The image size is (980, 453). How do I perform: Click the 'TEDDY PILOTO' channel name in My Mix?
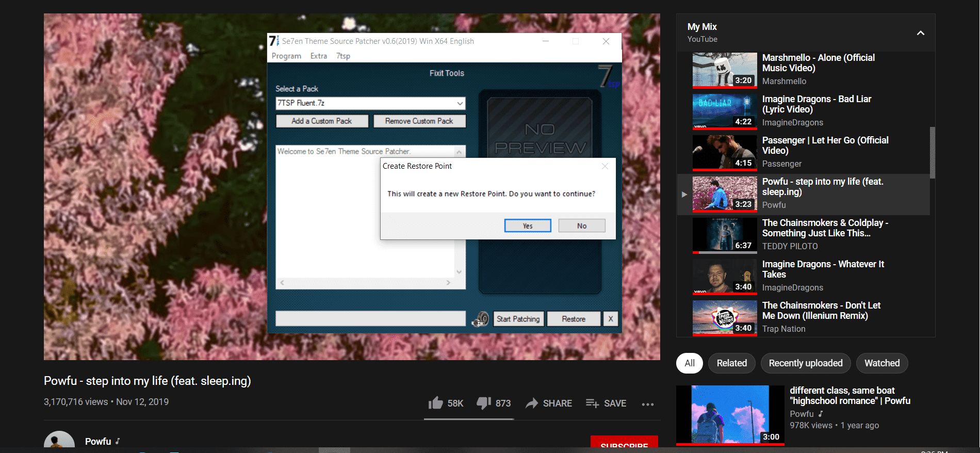(790, 247)
